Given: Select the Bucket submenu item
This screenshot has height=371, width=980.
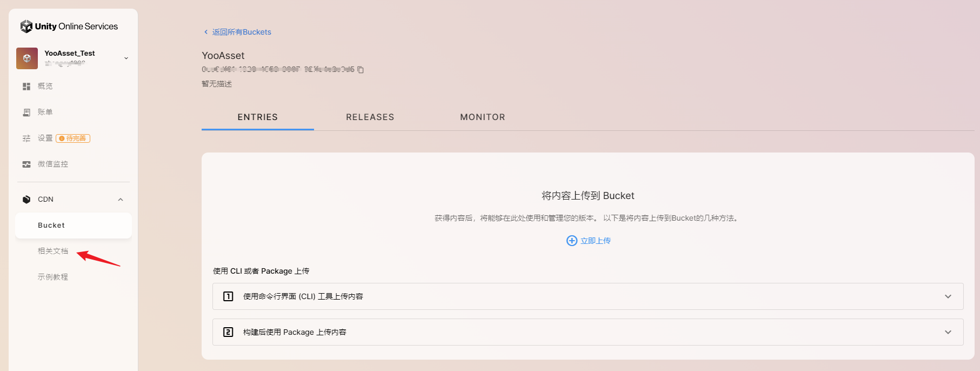Looking at the screenshot, I should [x=74, y=226].
